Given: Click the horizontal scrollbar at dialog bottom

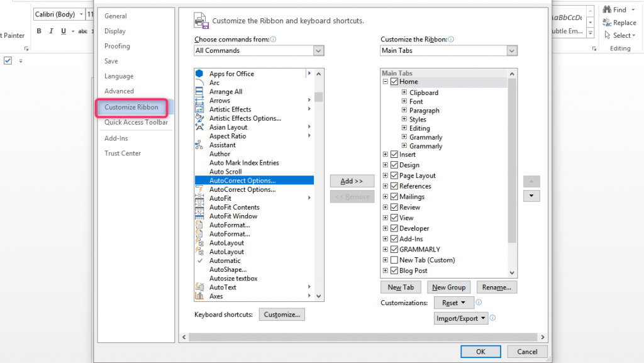Looking at the screenshot, I should [x=363, y=337].
